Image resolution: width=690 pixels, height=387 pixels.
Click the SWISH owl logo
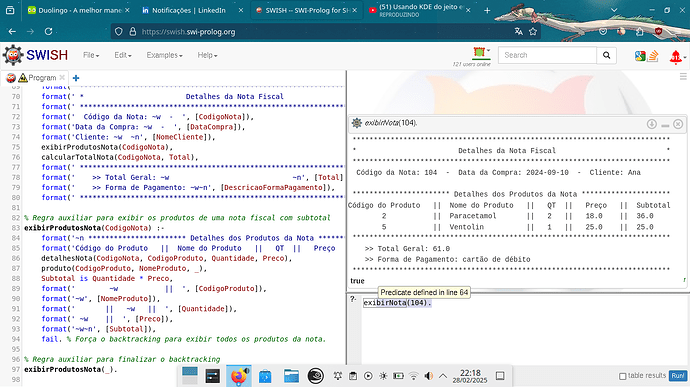click(13, 55)
